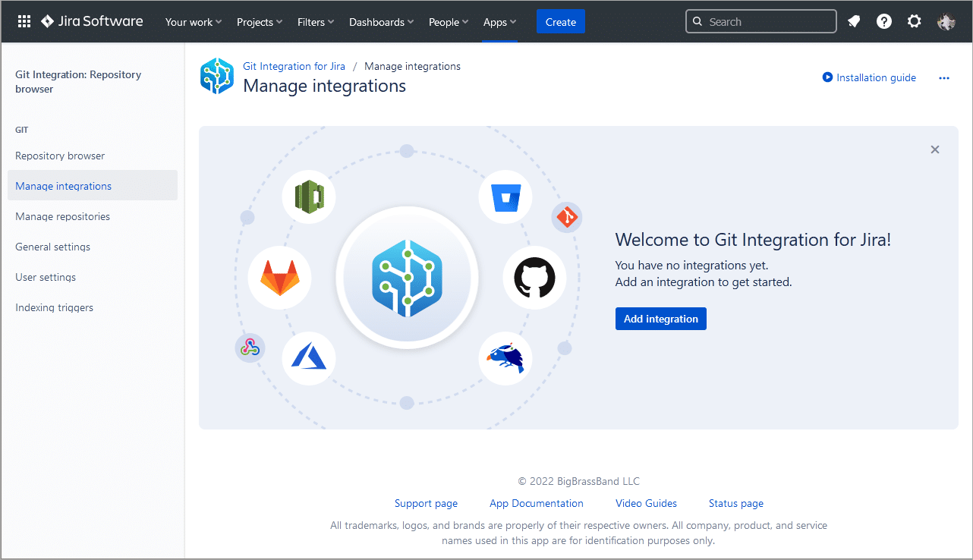Open the three-dots more actions menu
The height and width of the screenshot is (560, 973).
(x=944, y=77)
